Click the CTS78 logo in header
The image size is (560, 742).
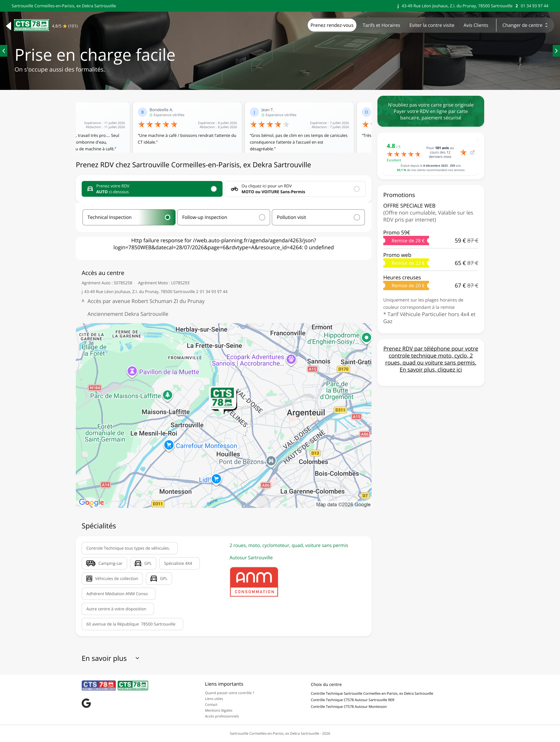tap(32, 25)
